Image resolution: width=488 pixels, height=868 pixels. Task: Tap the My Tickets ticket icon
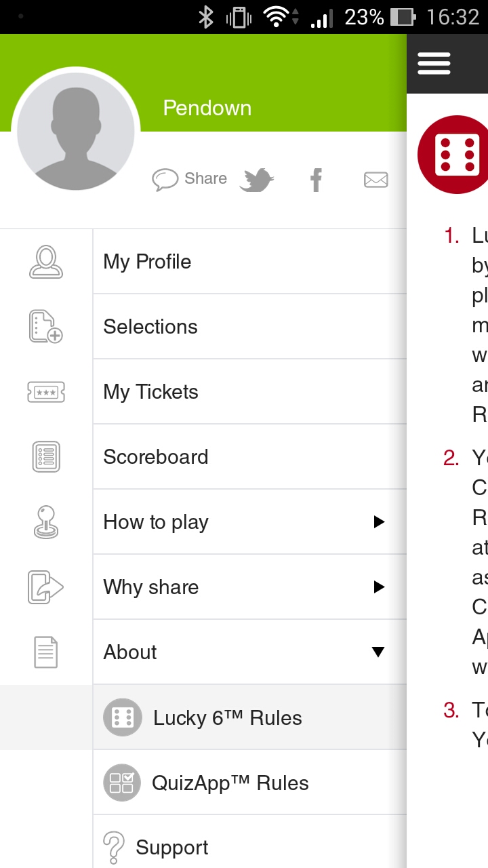click(46, 392)
